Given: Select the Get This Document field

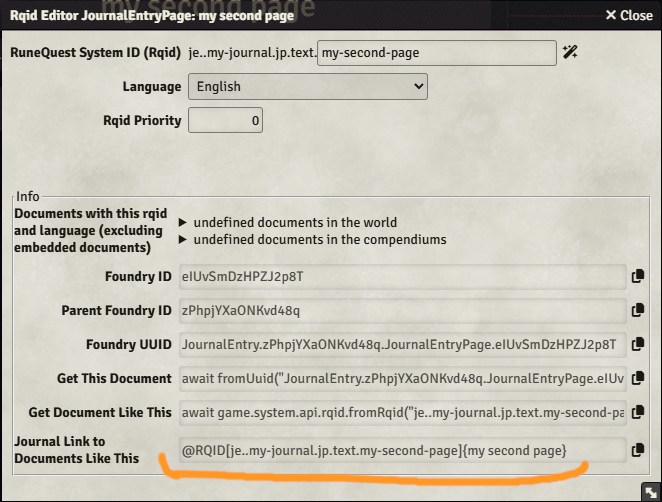Looking at the screenshot, I should click(x=401, y=379).
